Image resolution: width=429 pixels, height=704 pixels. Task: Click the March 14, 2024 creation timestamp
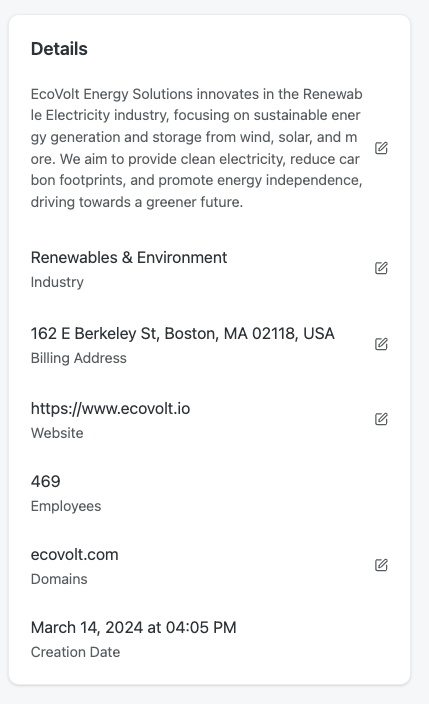(133, 627)
